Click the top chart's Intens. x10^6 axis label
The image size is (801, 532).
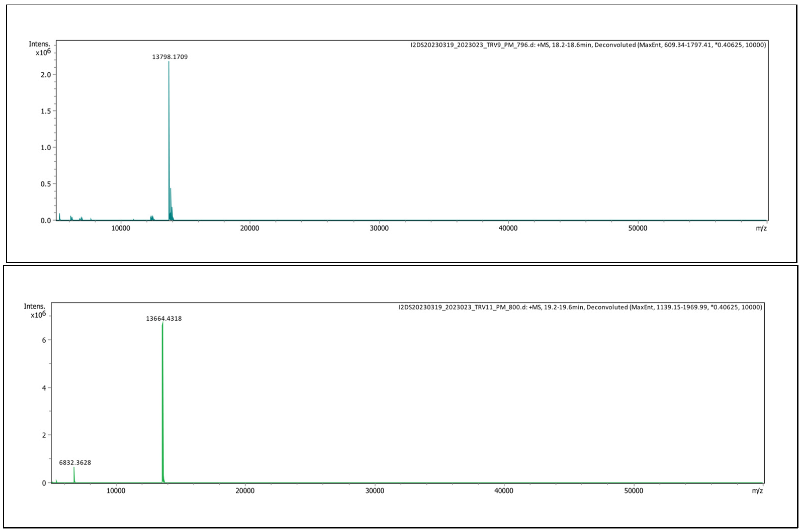40,48
